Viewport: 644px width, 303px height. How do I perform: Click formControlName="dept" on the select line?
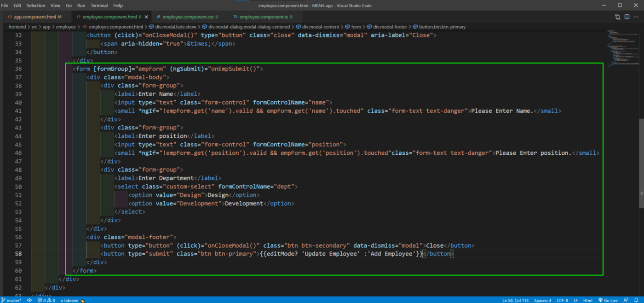256,186
